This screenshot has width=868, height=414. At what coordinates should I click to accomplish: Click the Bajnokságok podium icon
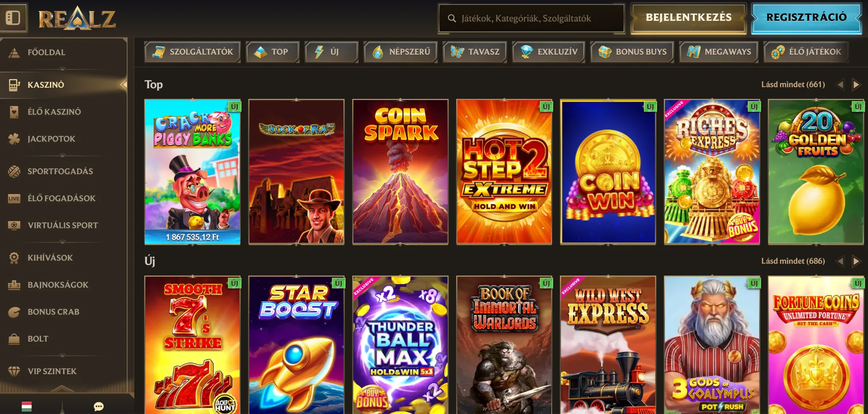click(x=14, y=285)
